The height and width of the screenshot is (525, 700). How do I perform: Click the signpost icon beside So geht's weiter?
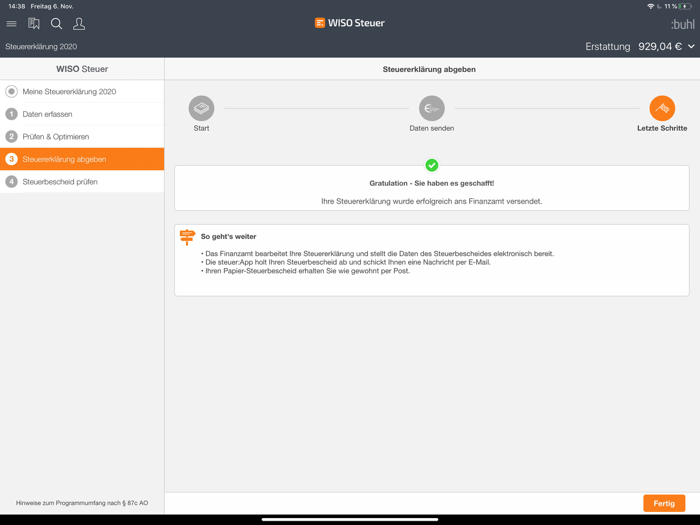[x=187, y=237]
